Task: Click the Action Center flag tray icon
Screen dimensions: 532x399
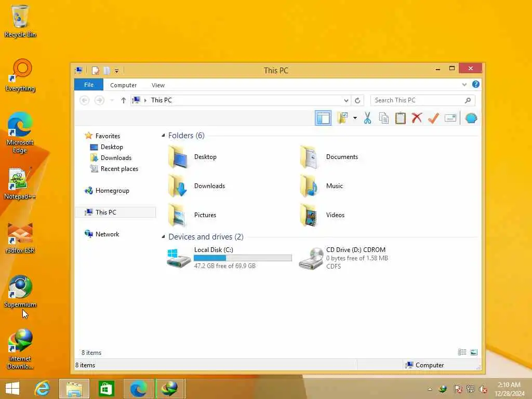Action: click(458, 389)
